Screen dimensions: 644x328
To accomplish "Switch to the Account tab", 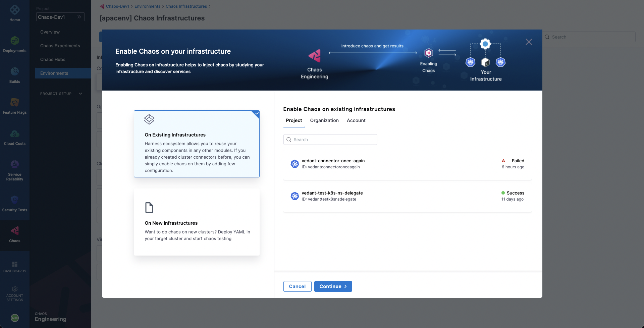I will tap(356, 120).
